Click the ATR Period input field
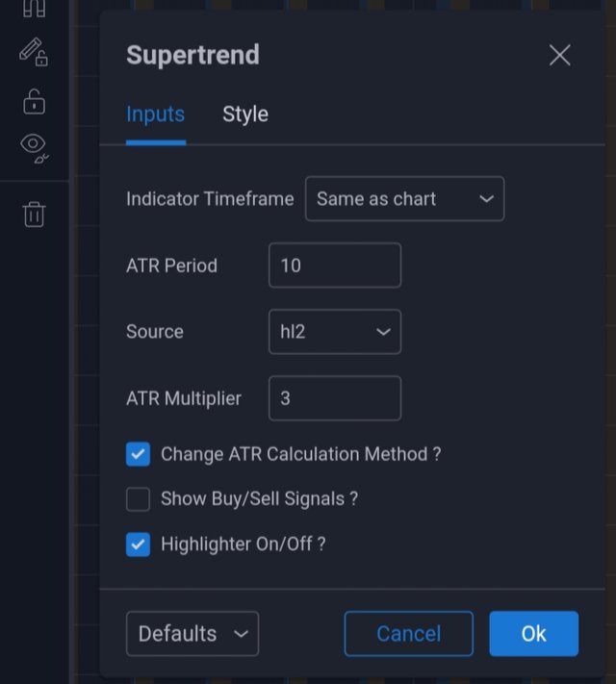The height and width of the screenshot is (684, 616). tap(334, 266)
